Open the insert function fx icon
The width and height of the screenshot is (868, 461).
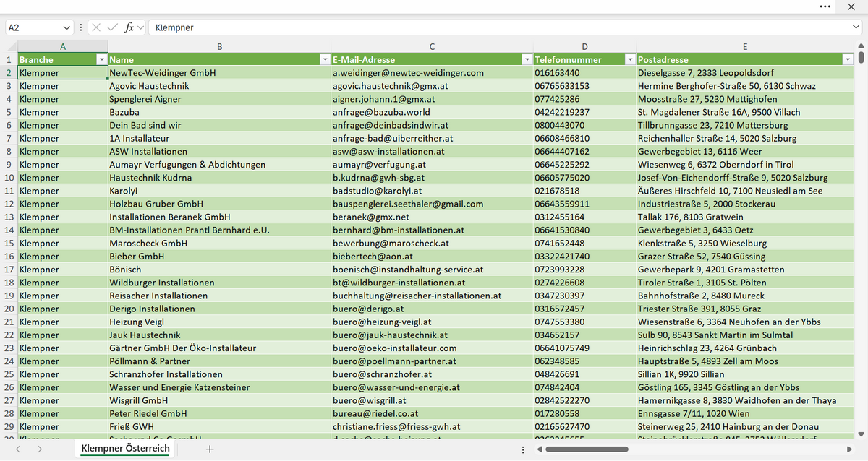pyautogui.click(x=129, y=27)
